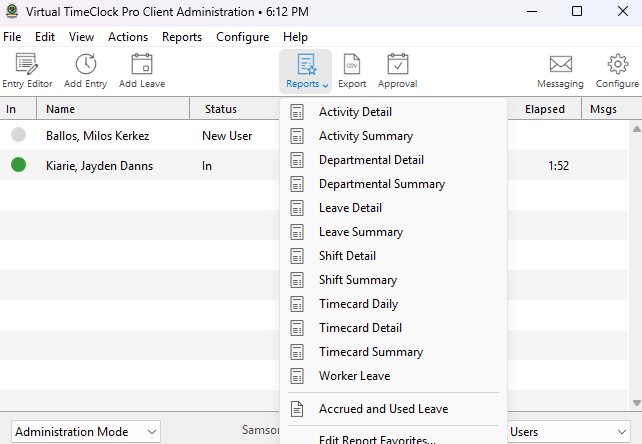This screenshot has width=642, height=444.
Task: Open the File menu
Action: click(x=12, y=37)
